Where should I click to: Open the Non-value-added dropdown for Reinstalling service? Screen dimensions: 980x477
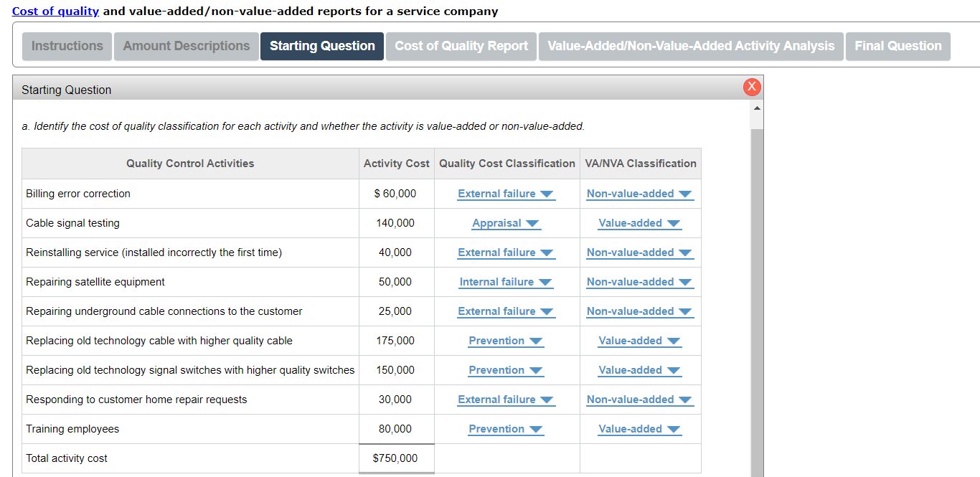pos(639,252)
